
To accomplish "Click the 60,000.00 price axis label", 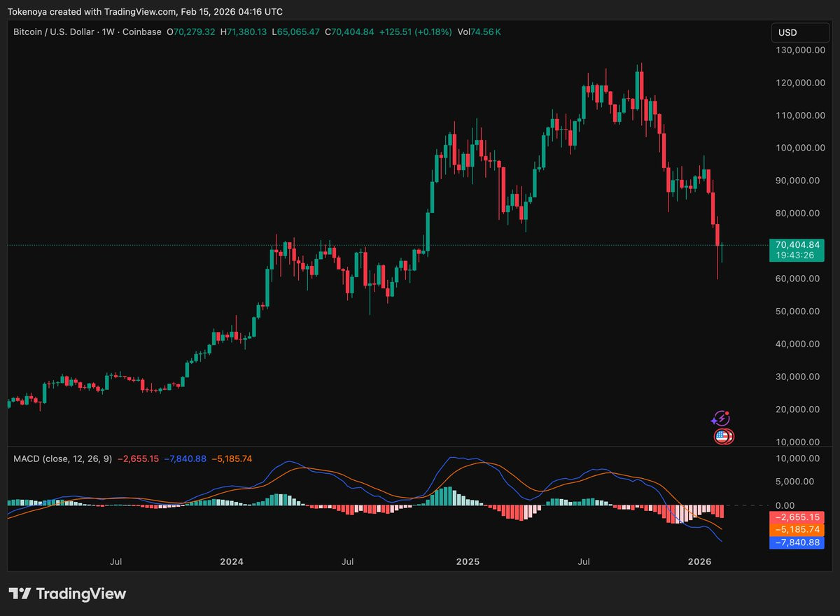I will coord(799,279).
